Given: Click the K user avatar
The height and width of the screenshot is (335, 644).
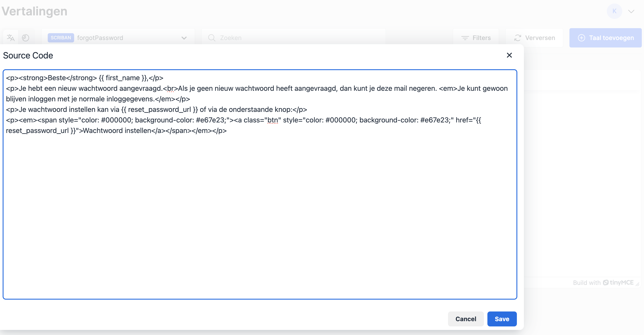Looking at the screenshot, I should coord(614,11).
